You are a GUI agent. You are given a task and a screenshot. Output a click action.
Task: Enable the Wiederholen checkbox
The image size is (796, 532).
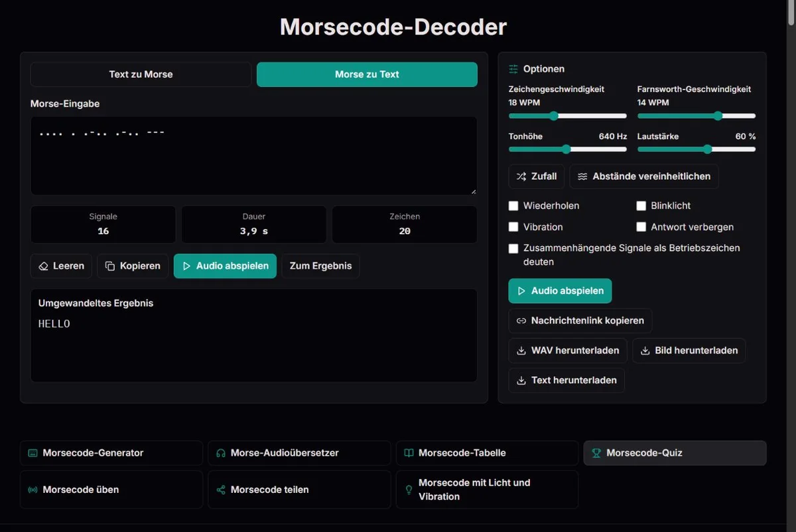[513, 206]
